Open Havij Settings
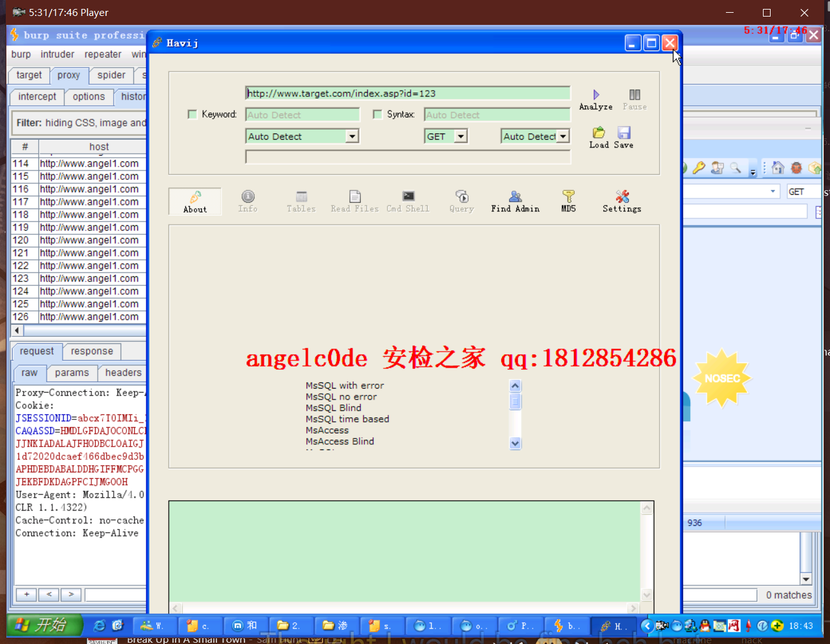This screenshot has height=644, width=830. click(622, 202)
